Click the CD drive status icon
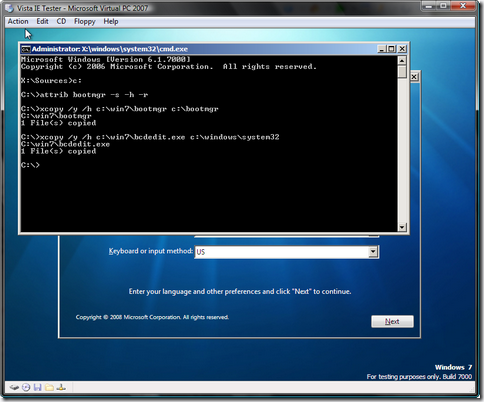The height and width of the screenshot is (402, 484). coord(26,387)
